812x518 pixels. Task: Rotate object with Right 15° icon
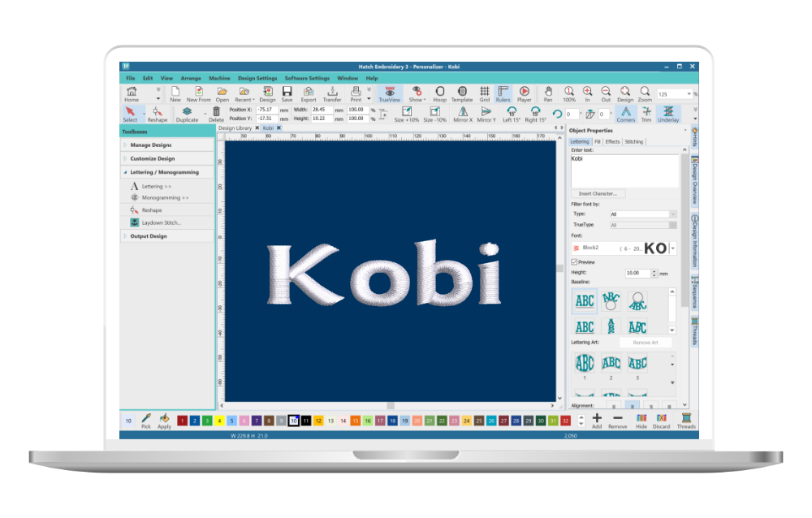[x=535, y=114]
